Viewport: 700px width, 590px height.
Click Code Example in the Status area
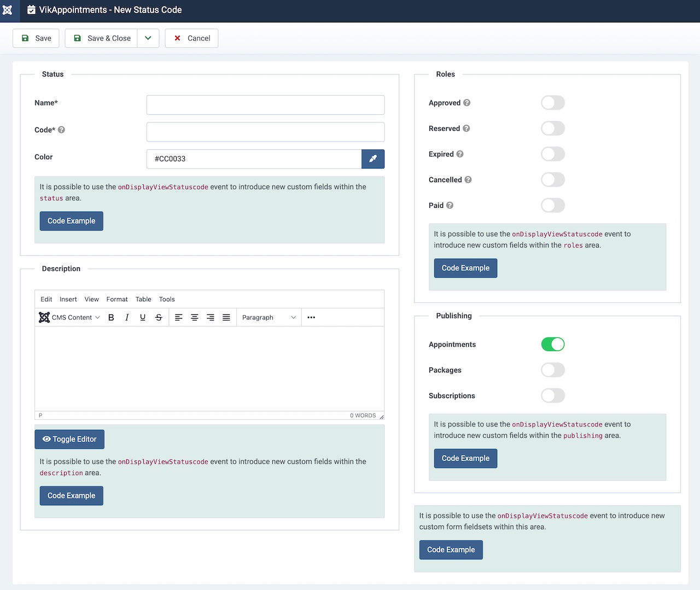pos(72,221)
